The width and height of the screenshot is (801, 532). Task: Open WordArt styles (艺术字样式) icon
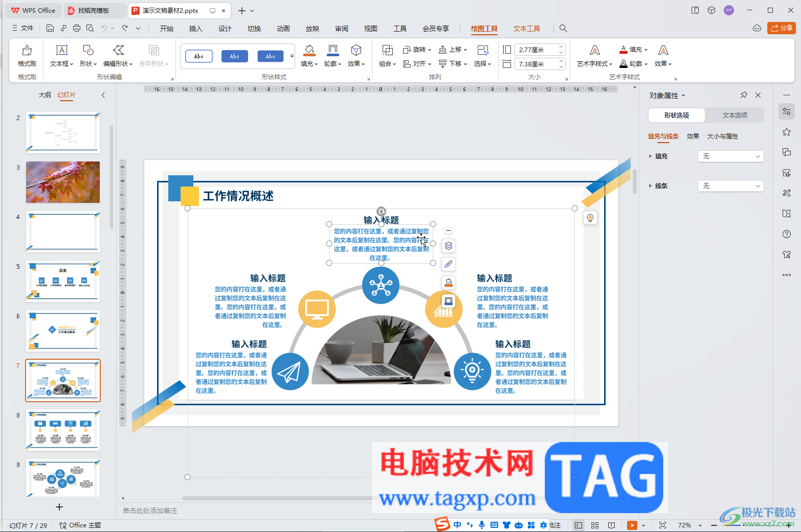tap(595, 50)
